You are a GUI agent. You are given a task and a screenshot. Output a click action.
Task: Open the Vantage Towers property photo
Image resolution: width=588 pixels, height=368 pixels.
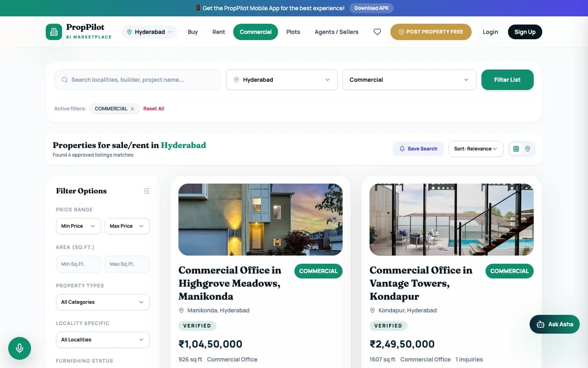[452, 220]
